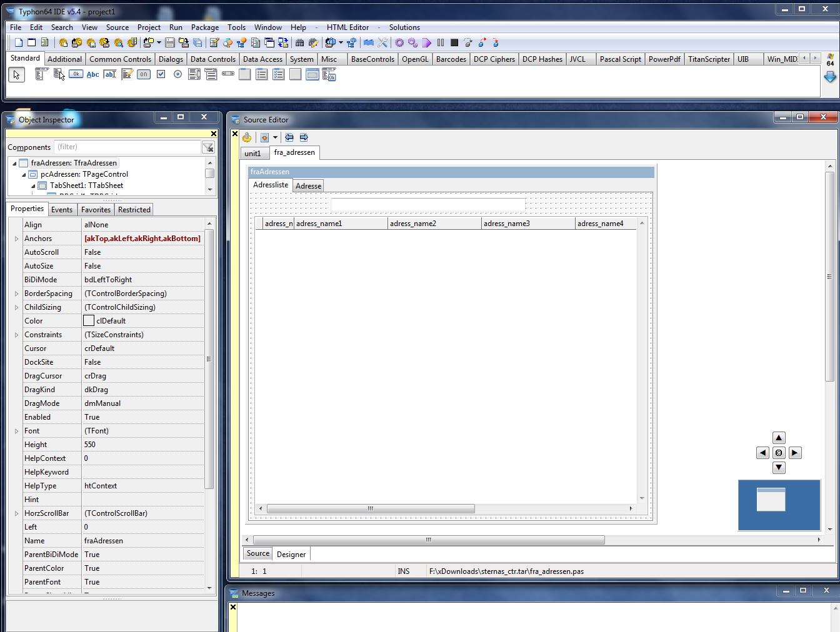Open the Package menu
The height and width of the screenshot is (632, 840).
click(205, 27)
